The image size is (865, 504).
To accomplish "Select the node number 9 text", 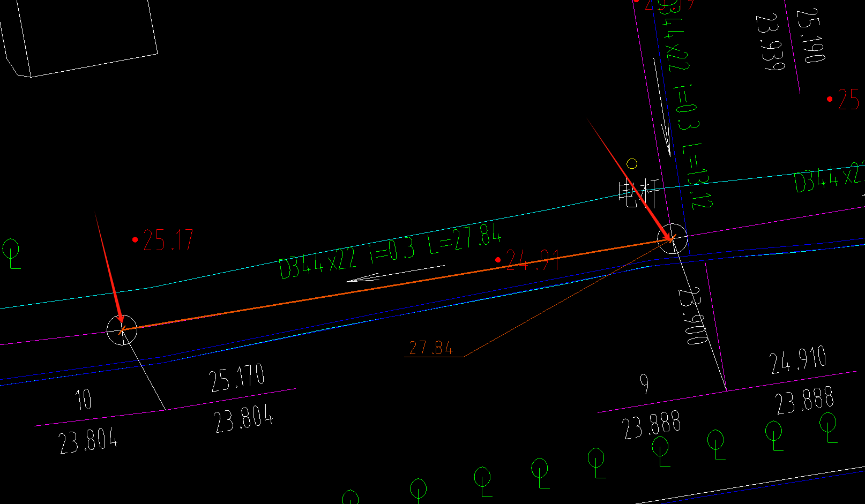I will coord(645,383).
